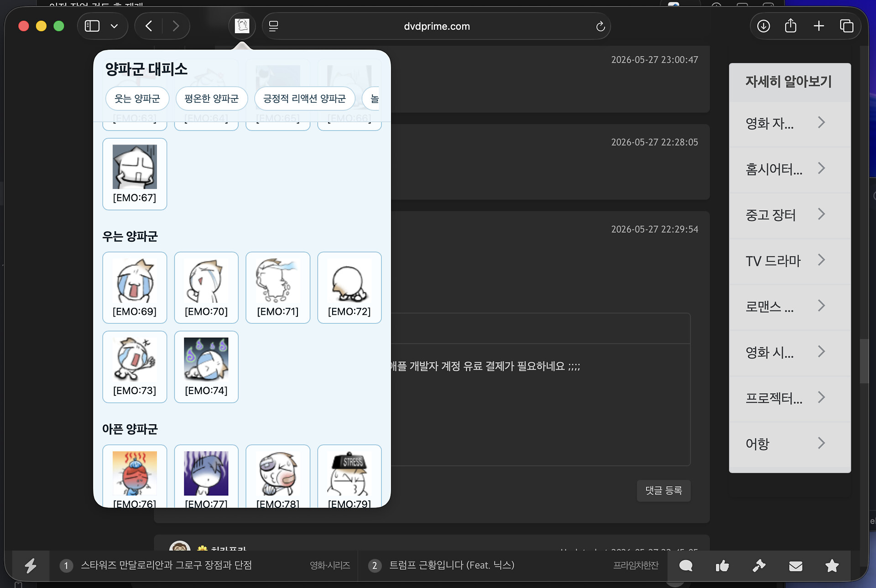The image size is (876, 588).
Task: Click the 우는 양파군 section heading
Action: tap(130, 236)
